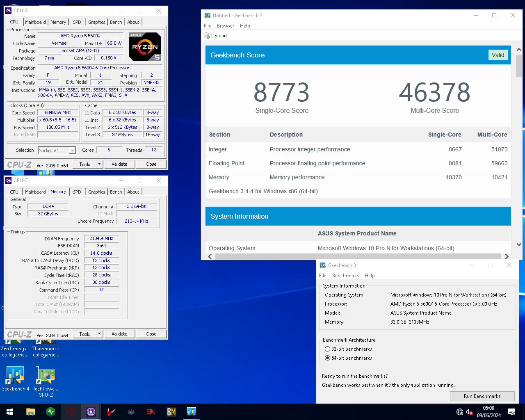Click Close button in Memory CPU-Z window

click(x=151, y=334)
